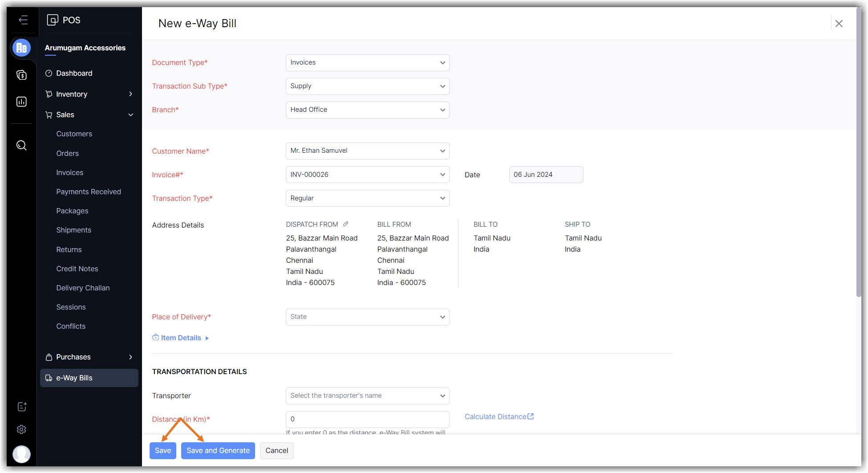
Task: Open the settings gear icon
Action: tap(21, 429)
